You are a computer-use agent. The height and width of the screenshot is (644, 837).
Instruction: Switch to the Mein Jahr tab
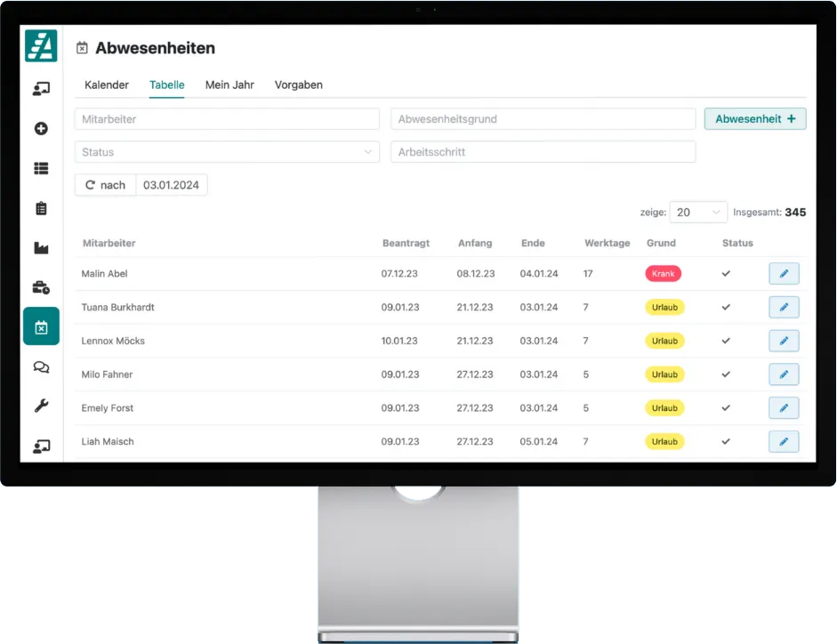click(x=229, y=85)
